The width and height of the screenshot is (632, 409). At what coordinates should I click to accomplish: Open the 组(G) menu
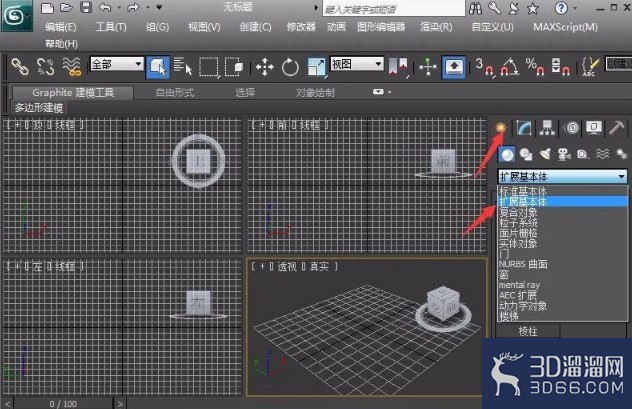pos(158,27)
